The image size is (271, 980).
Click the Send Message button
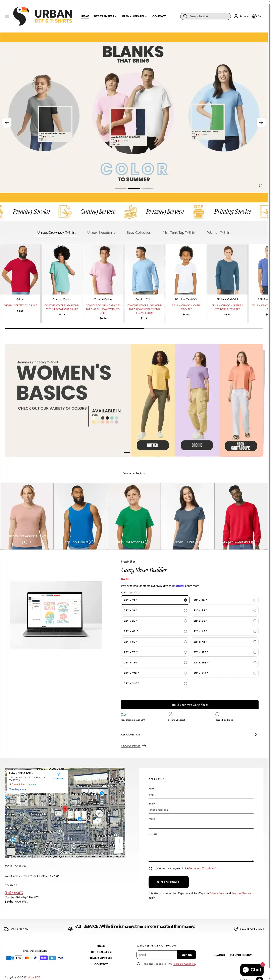169,882
